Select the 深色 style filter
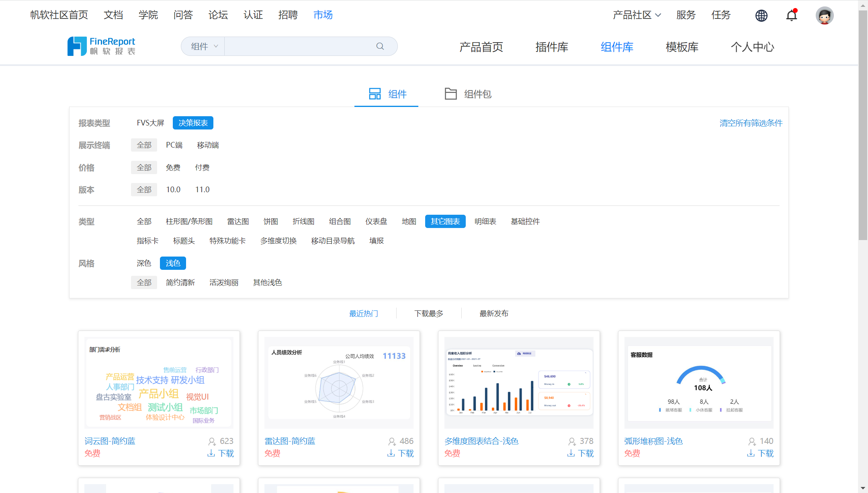The height and width of the screenshot is (493, 868). pyautogui.click(x=143, y=263)
